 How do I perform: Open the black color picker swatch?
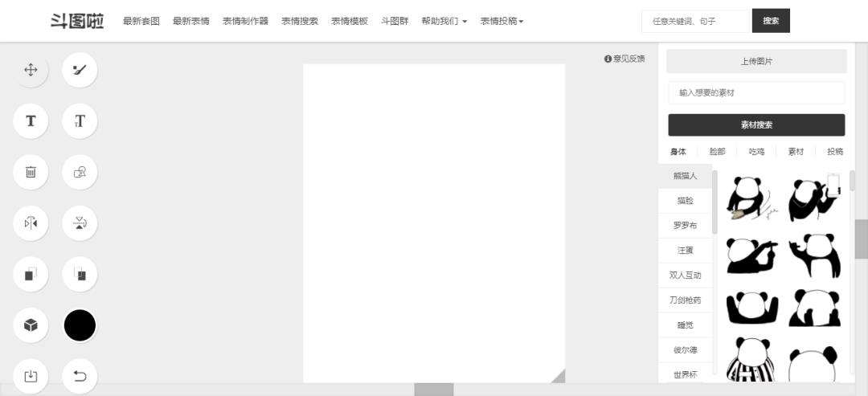pyautogui.click(x=80, y=325)
